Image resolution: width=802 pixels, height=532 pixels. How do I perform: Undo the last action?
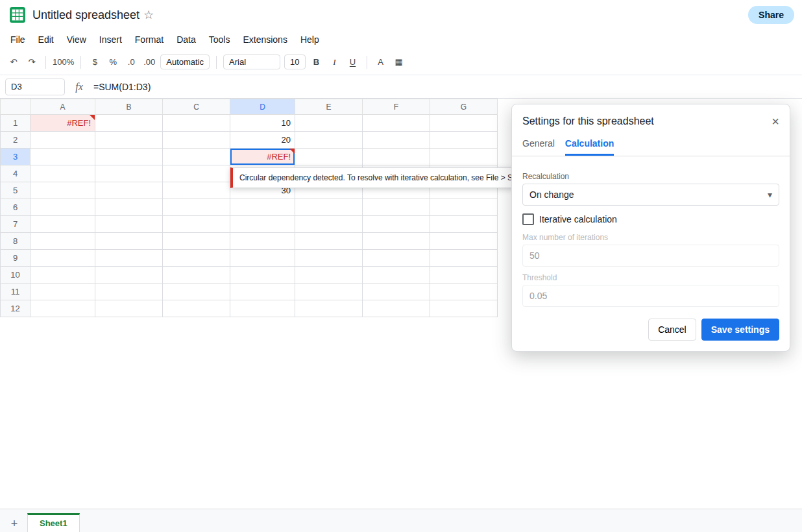[x=14, y=62]
